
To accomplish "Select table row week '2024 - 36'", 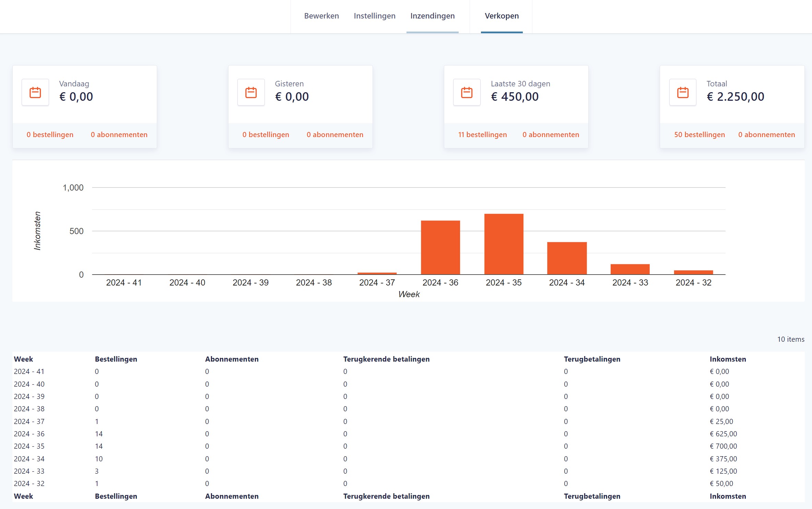I will click(x=408, y=434).
